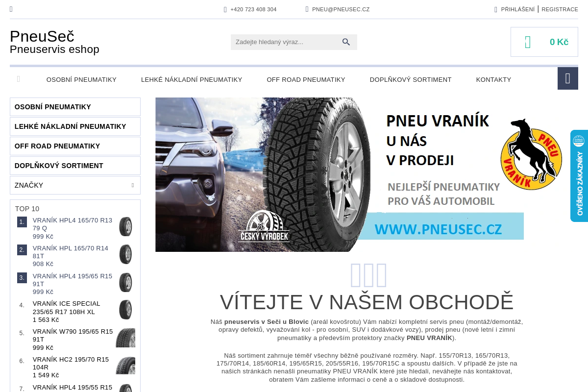Expand the Značky brands section

75,185
